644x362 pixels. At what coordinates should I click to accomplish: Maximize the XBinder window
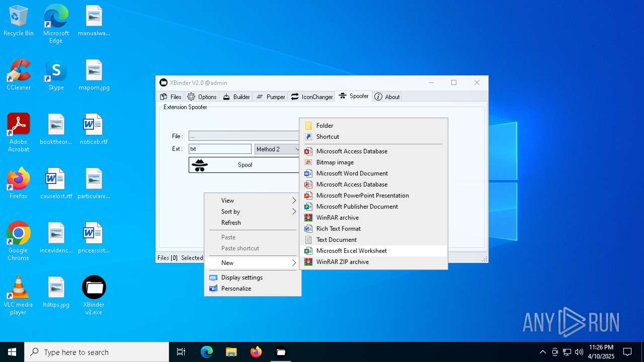(x=454, y=82)
